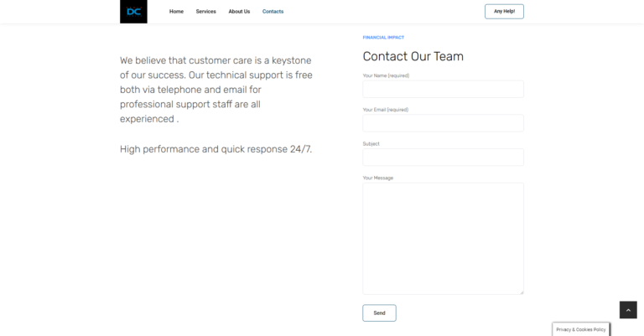Select the Contacts navigation item

pyautogui.click(x=273, y=12)
